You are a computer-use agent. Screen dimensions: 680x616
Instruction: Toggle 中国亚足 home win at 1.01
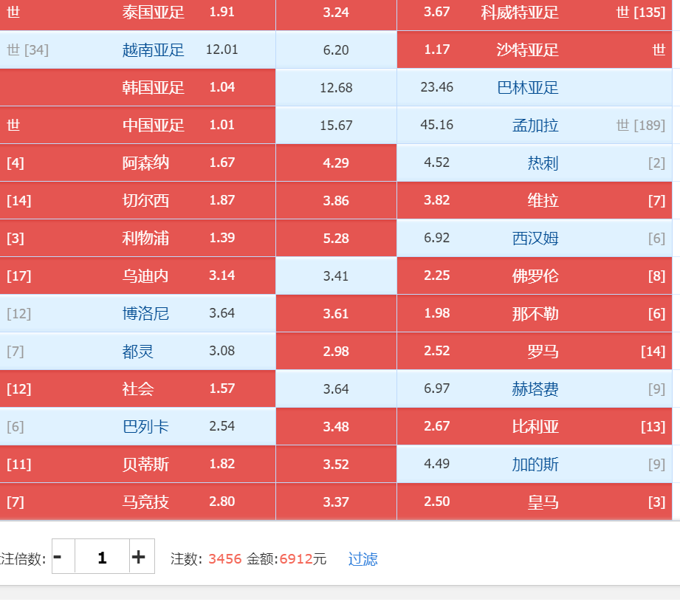pyautogui.click(x=137, y=126)
